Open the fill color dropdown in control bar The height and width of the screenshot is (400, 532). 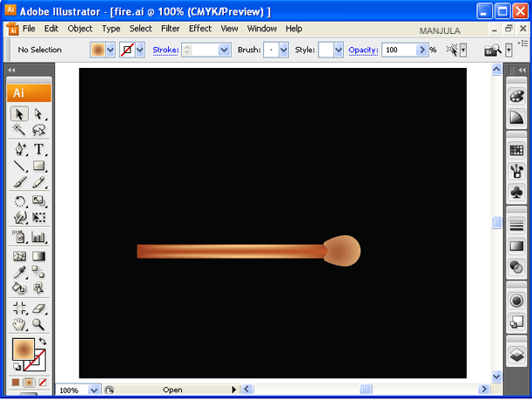coord(111,51)
